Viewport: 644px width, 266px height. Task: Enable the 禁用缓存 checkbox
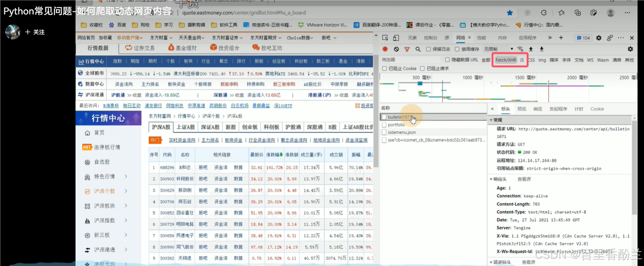point(457,49)
